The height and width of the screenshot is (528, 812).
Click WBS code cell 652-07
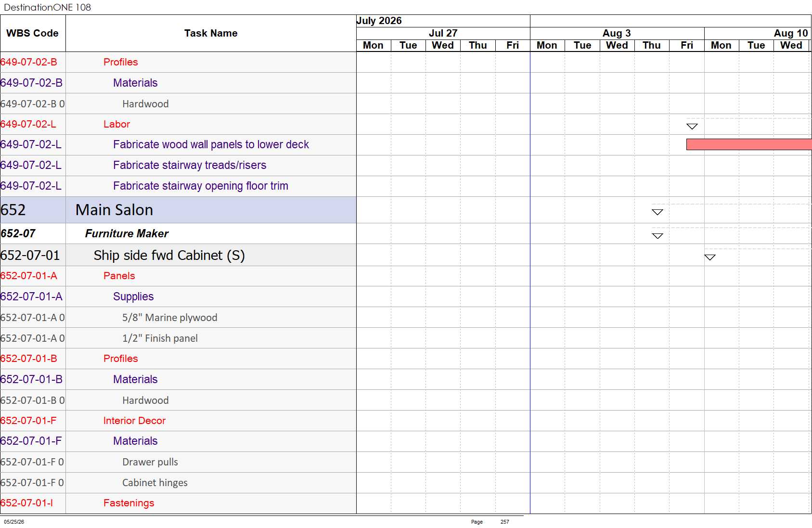(33, 233)
